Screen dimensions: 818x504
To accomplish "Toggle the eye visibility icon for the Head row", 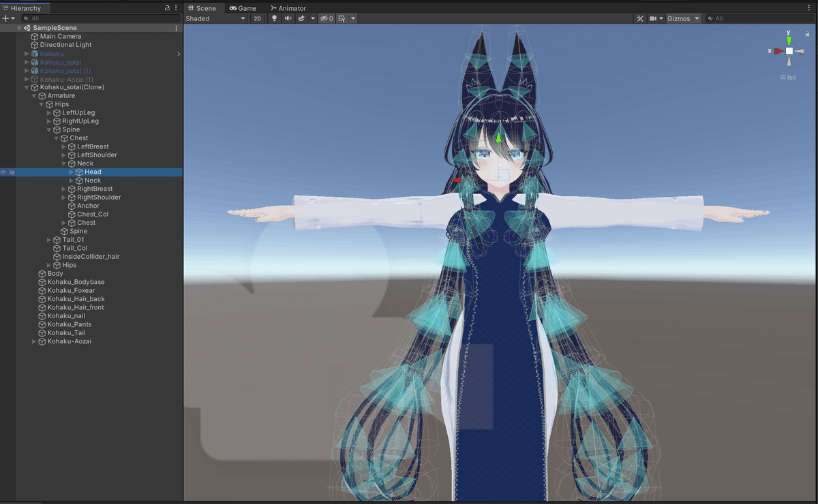I will (3, 172).
